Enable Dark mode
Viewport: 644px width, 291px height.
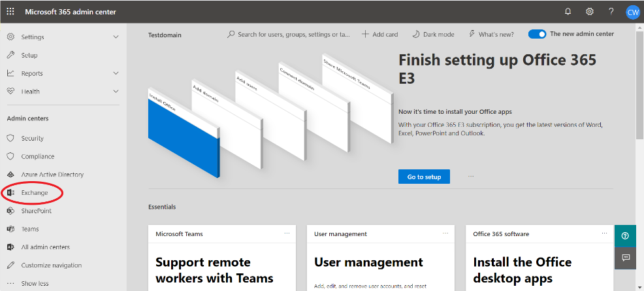pos(433,34)
